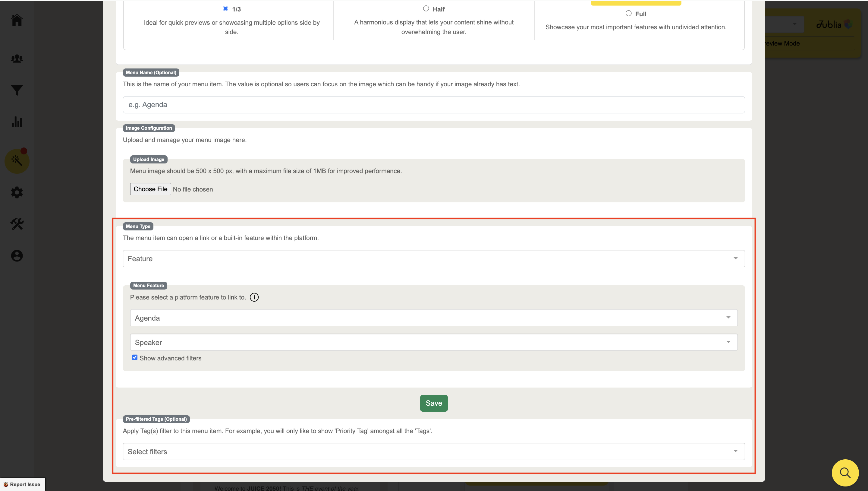Click the magic wand sidebar icon
Viewport: 868px width, 491px height.
17,161
